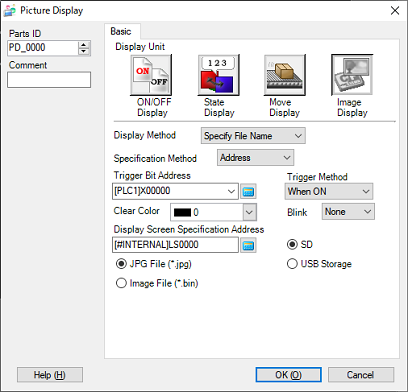Switch to the Basic tab
This screenshot has width=408, height=392.
click(x=121, y=32)
